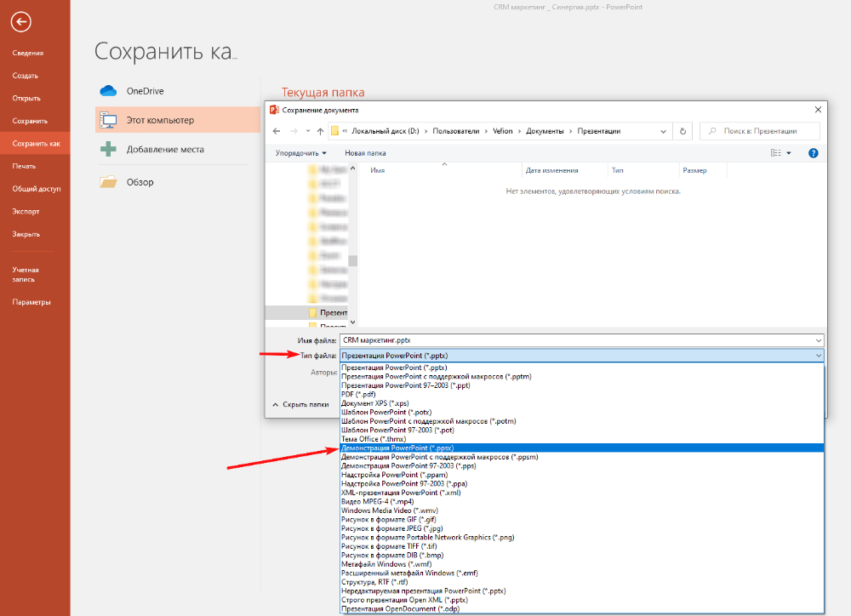Select Тема Office (*.thmx) type
The width and height of the screenshot is (851, 616).
(582, 439)
